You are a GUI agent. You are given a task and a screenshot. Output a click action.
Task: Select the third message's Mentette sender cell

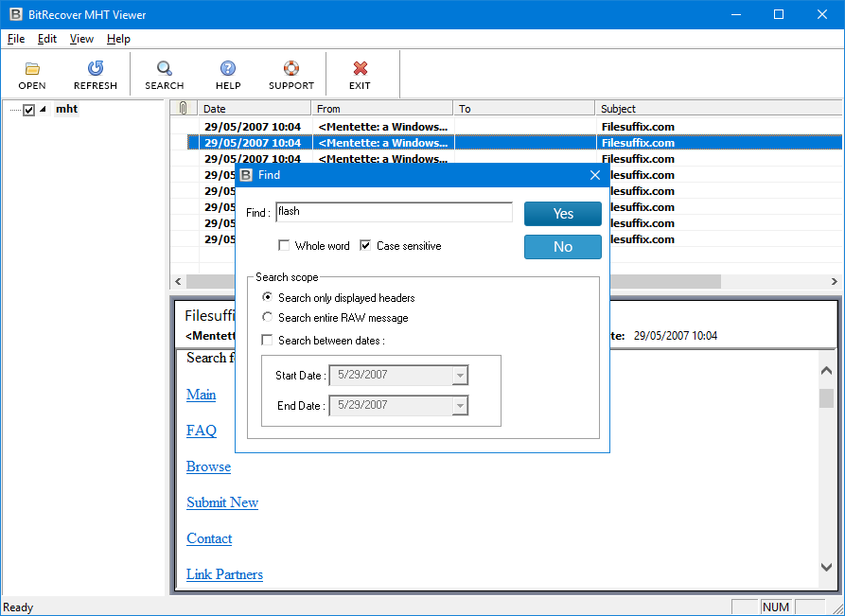382,159
